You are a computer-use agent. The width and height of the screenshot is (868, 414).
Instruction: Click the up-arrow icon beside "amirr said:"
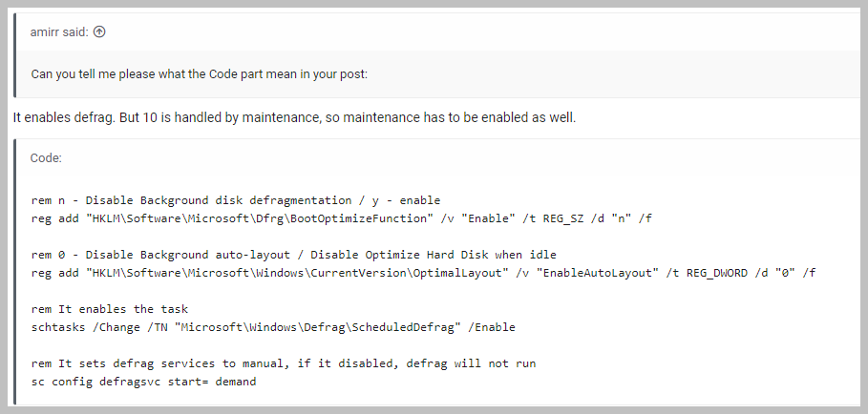99,31
